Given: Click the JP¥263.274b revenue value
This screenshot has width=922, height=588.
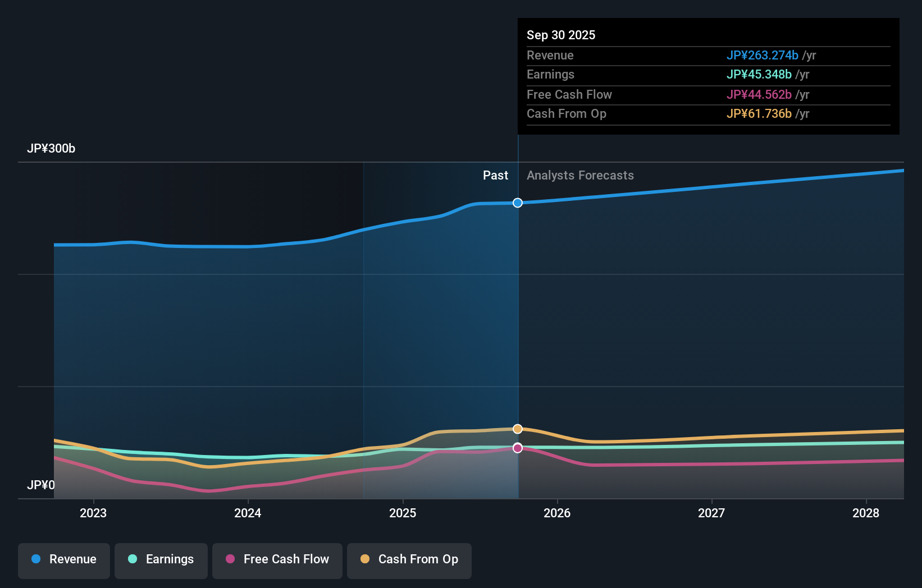Looking at the screenshot, I should 763,56.
